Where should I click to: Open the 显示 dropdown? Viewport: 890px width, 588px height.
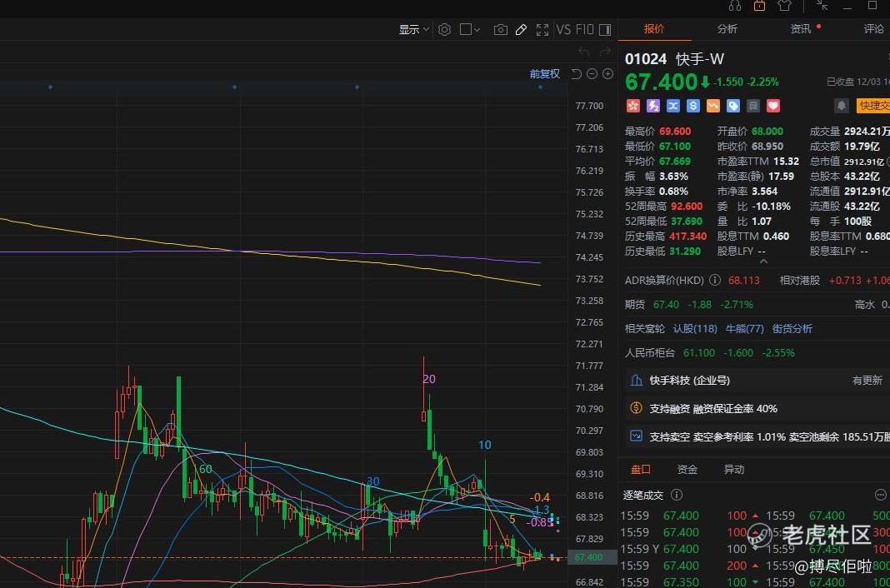tap(414, 29)
